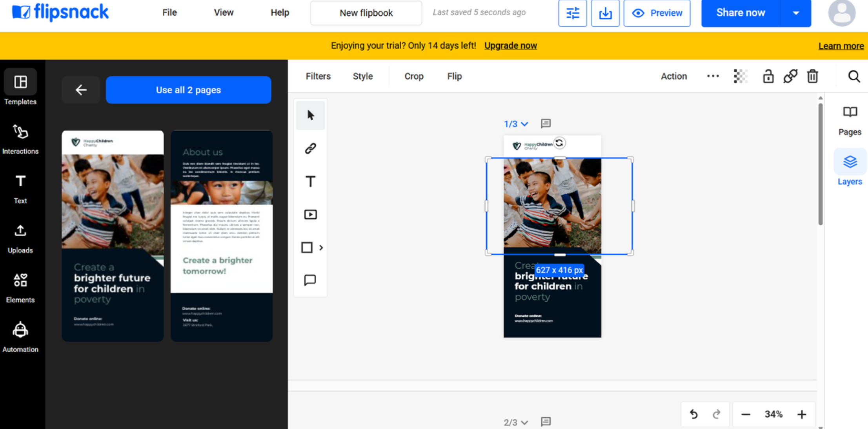
Task: Expand the Share now dropdown arrow
Action: (796, 13)
